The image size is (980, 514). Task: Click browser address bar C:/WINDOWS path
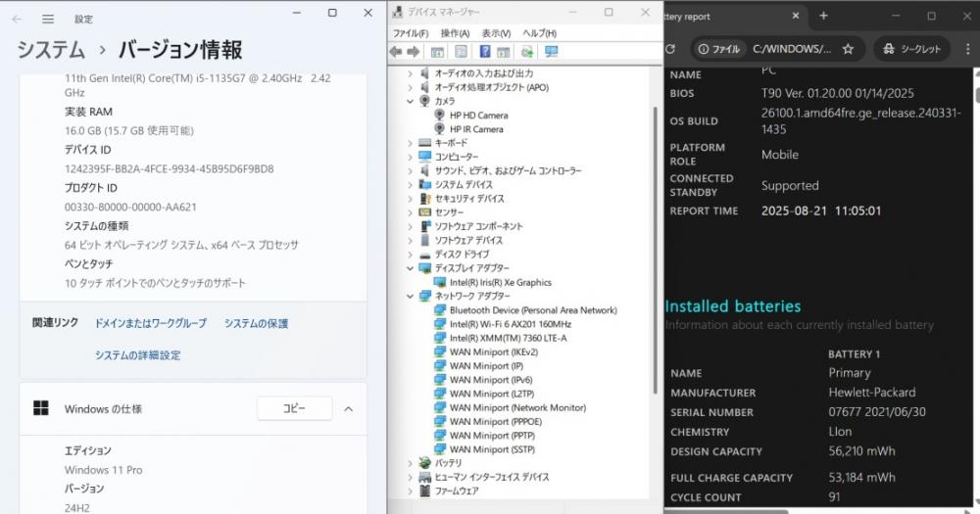coord(792,49)
